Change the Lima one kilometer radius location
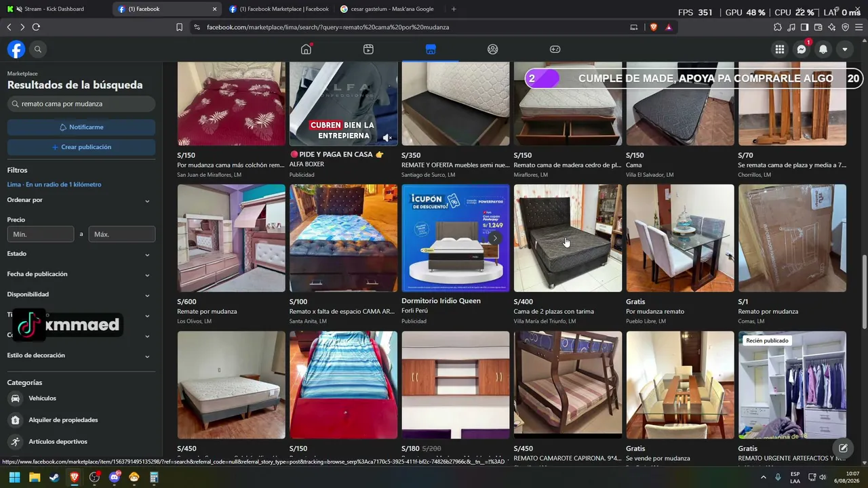Viewport: 868px width, 488px height. click(x=54, y=184)
